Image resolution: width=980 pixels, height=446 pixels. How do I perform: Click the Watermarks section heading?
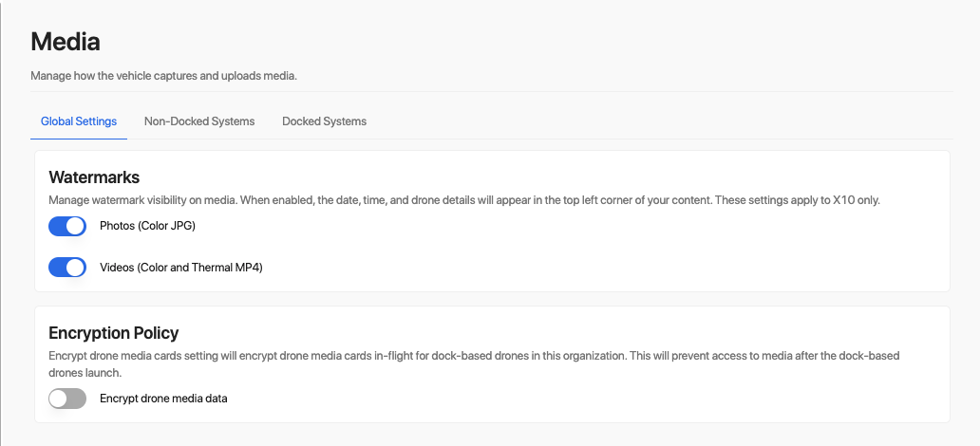94,177
